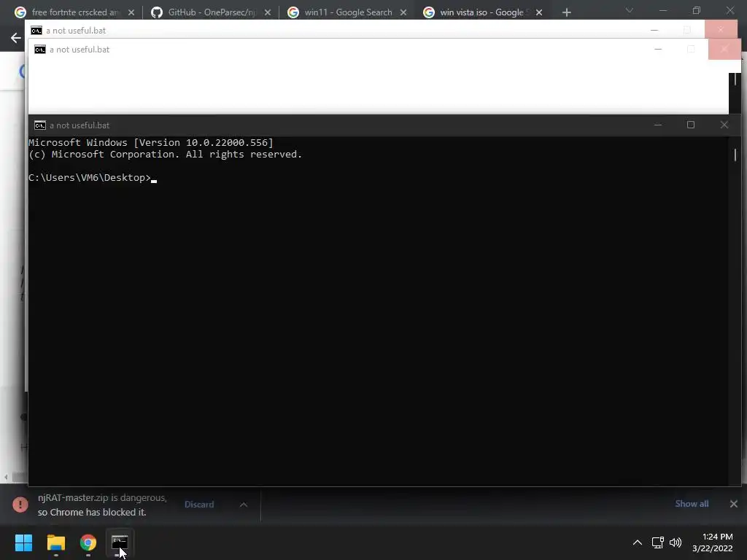Click the command prompt input line
Image resolution: width=747 pixels, height=560 pixels.
coord(93,178)
